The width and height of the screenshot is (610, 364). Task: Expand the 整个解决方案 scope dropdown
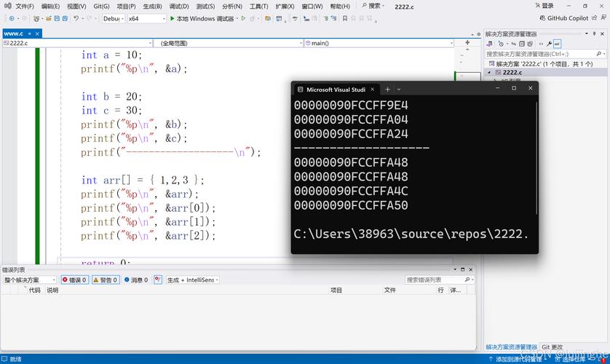pyautogui.click(x=30, y=280)
